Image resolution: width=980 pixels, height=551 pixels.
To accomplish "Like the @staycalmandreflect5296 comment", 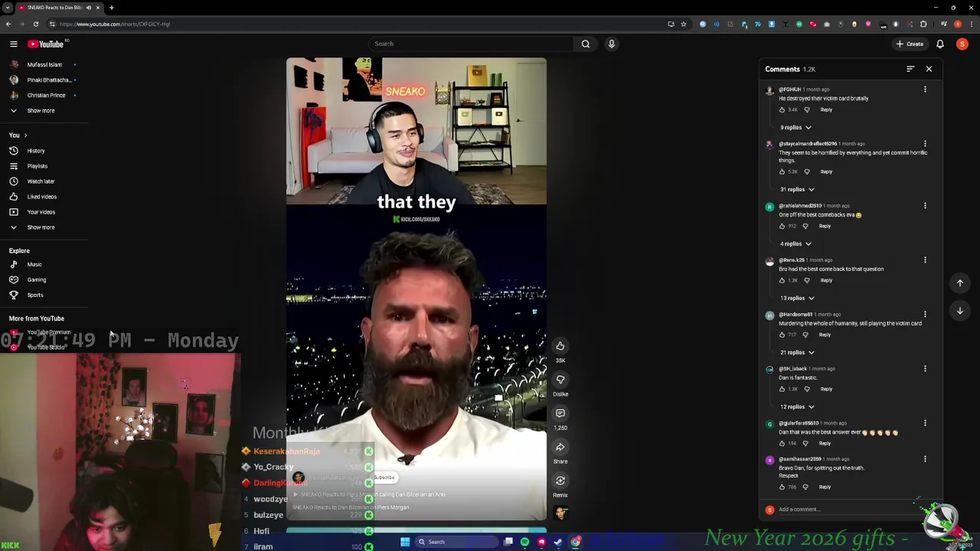I will (x=782, y=171).
